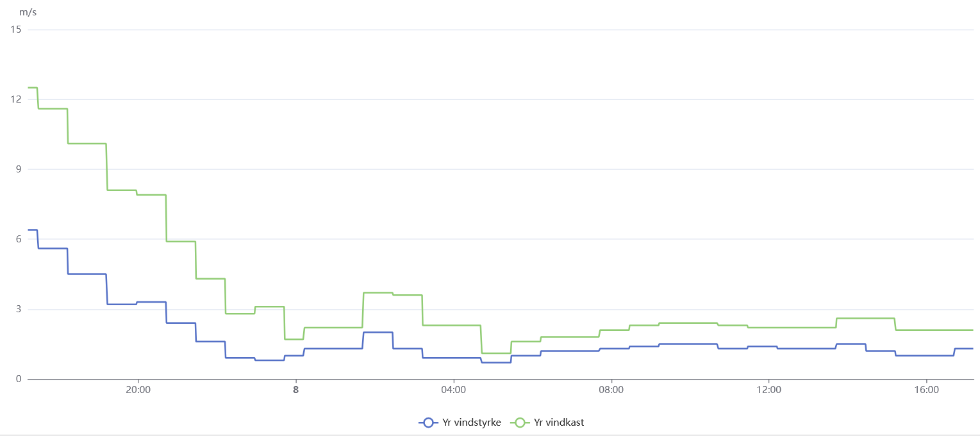The image size is (980, 436).
Task: Select the y-axis value 3
Action: pyautogui.click(x=19, y=309)
